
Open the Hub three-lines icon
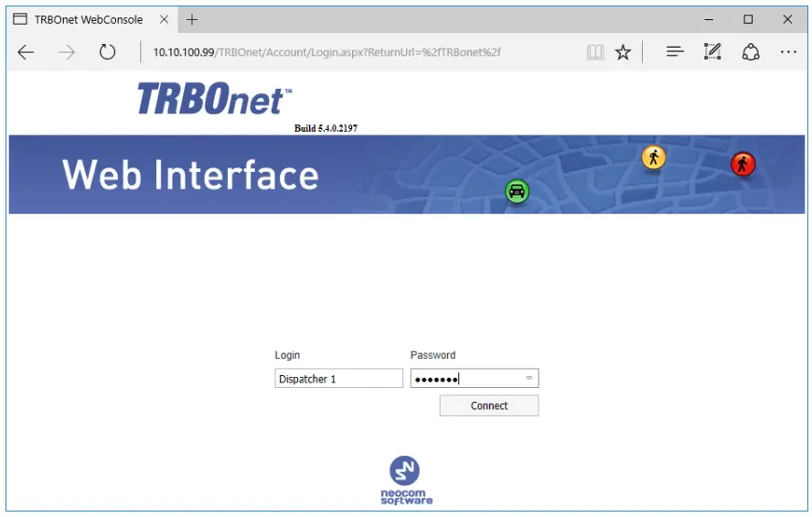[x=675, y=51]
